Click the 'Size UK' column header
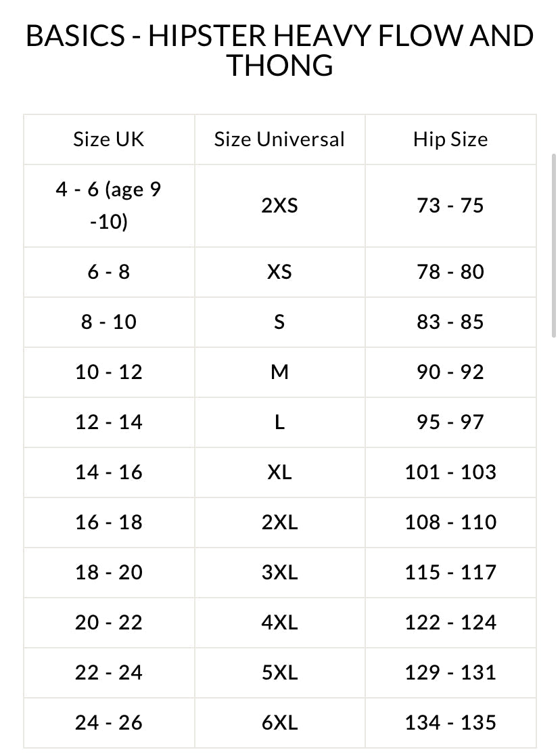This screenshot has height=754, width=560. [x=109, y=139]
